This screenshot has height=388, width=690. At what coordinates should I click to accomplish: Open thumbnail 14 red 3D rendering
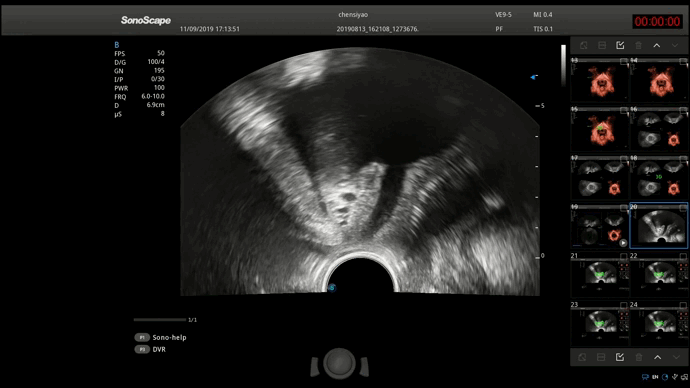pos(659,80)
